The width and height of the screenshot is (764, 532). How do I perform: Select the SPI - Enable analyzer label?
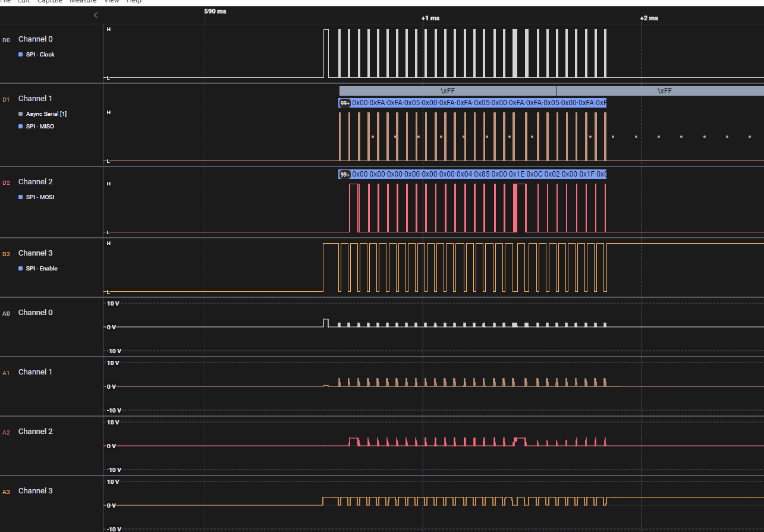pos(42,269)
